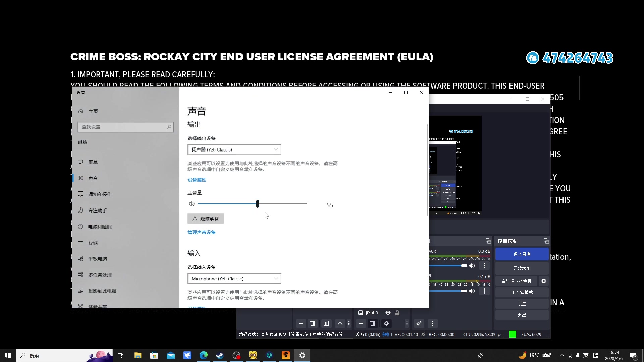Move the scene up with arrow icon
Viewport: 644px width, 362px height.
click(x=340, y=323)
